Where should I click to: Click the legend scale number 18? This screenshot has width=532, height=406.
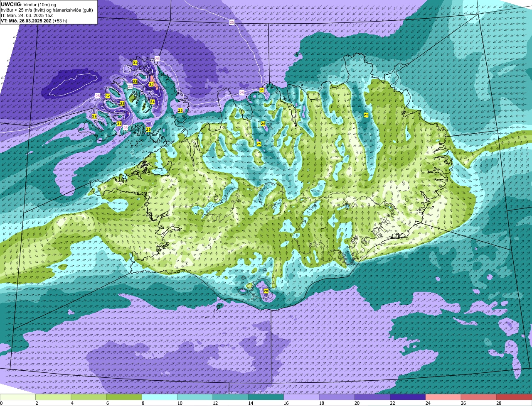(x=321, y=403)
